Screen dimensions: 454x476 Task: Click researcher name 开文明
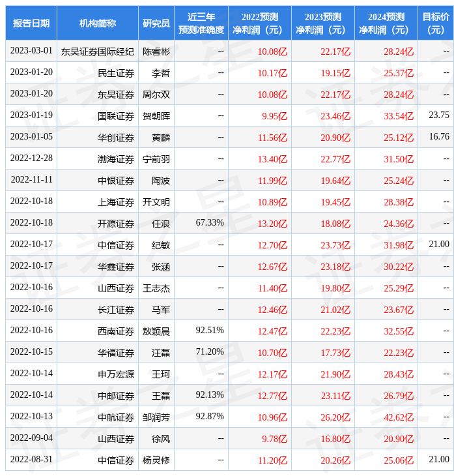click(x=156, y=203)
